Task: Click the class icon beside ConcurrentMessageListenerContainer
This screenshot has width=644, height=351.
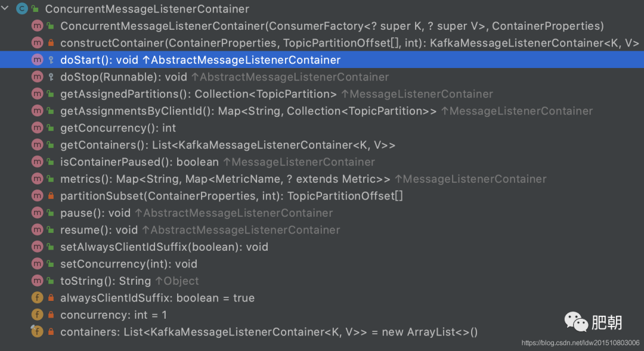Action: point(22,9)
